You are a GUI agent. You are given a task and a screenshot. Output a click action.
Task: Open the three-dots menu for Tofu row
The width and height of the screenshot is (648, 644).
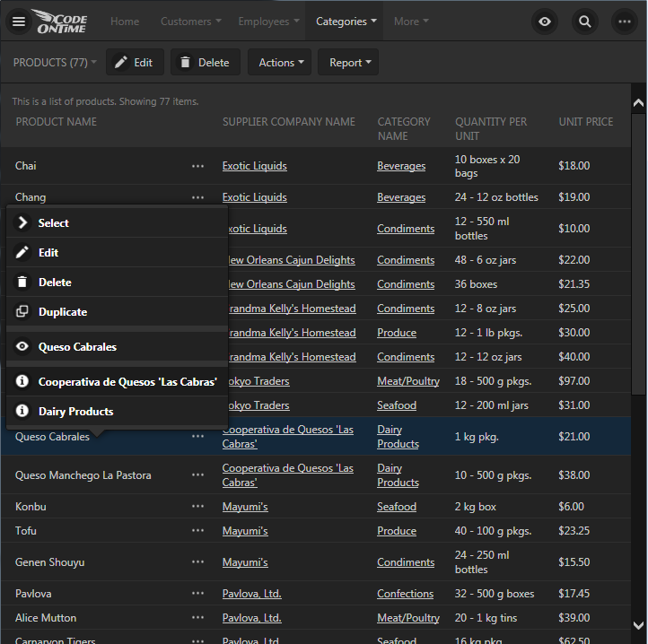(198, 530)
